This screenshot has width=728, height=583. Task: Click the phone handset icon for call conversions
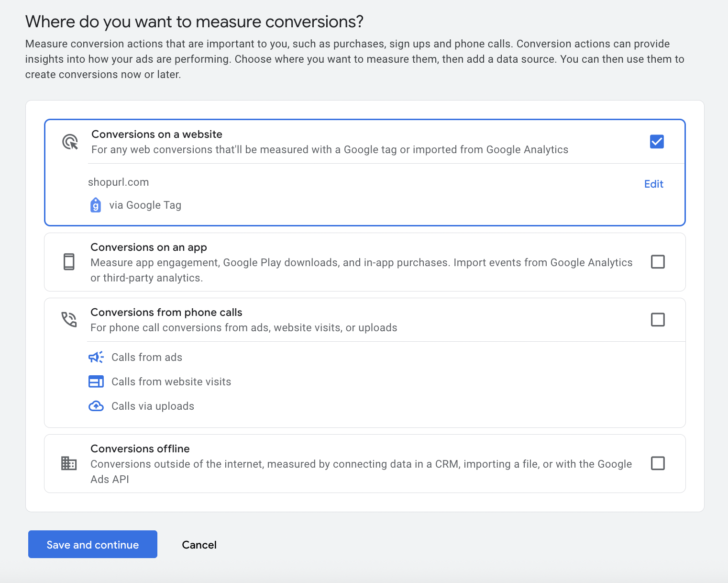69,319
